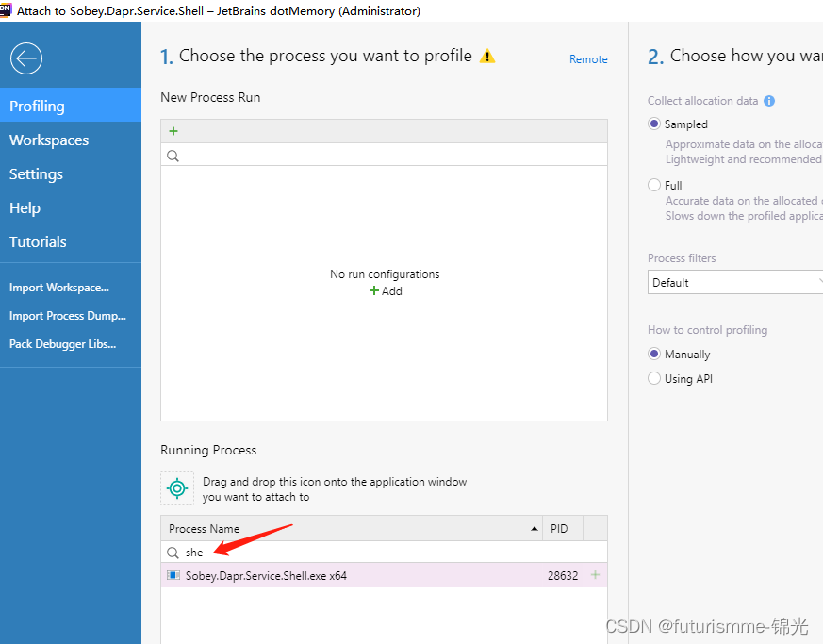The image size is (823, 644).
Task: Focus the run configurations search field
Action: (x=385, y=156)
